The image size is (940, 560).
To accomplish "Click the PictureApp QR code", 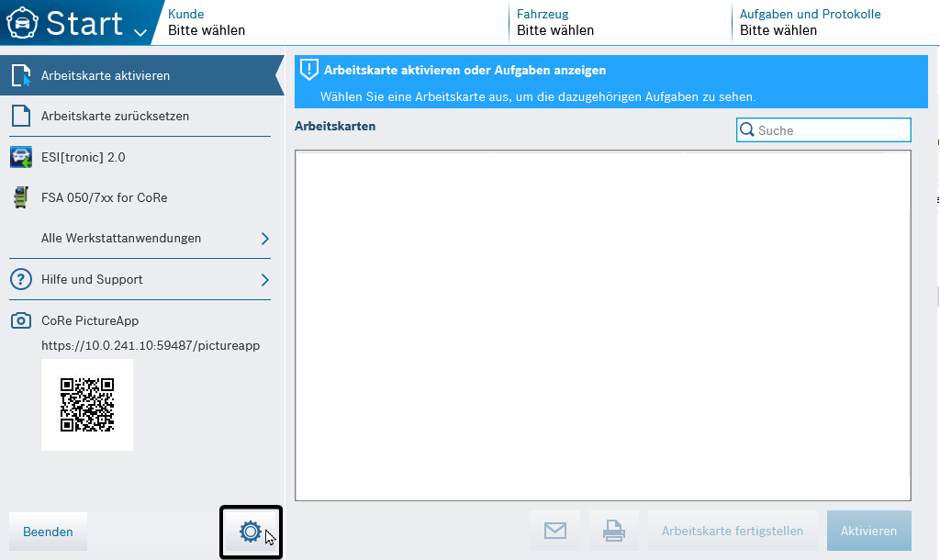I will [87, 405].
